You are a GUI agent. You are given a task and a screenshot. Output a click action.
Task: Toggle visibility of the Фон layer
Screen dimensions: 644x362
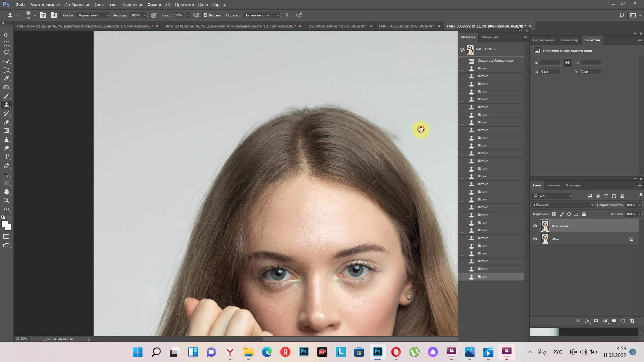click(535, 239)
